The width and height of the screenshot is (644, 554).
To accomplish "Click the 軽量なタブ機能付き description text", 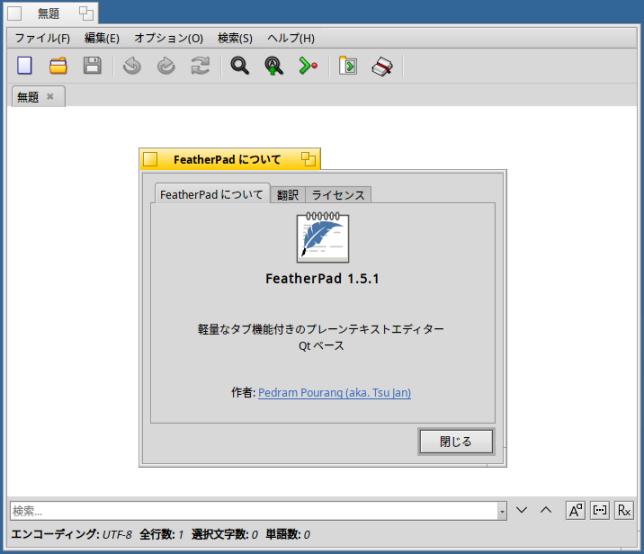I will (x=321, y=329).
